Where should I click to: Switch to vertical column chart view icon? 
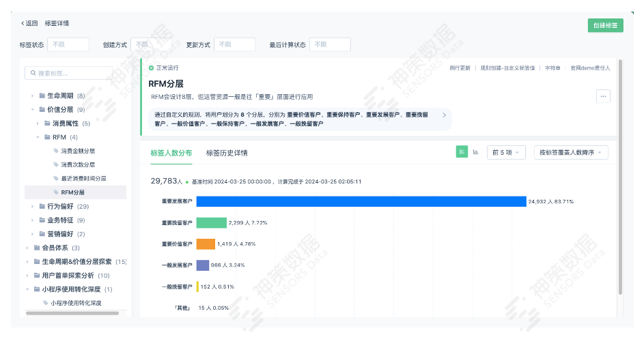tap(475, 152)
